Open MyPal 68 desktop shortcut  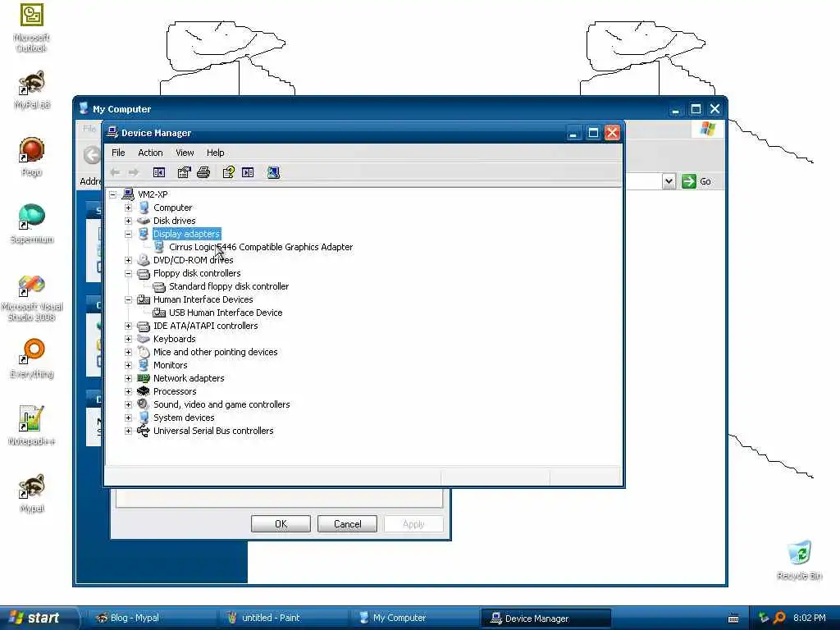(32, 90)
